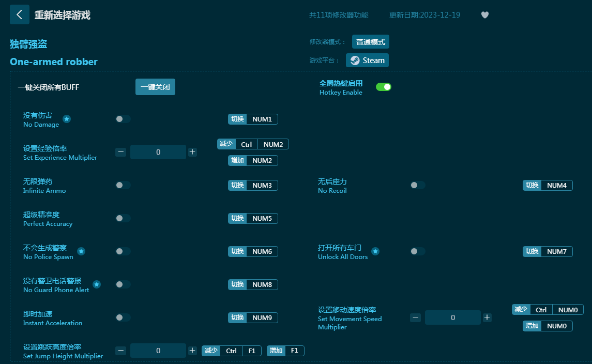This screenshot has height=364, width=592.
Task: Click the Steam platform button
Action: [367, 60]
